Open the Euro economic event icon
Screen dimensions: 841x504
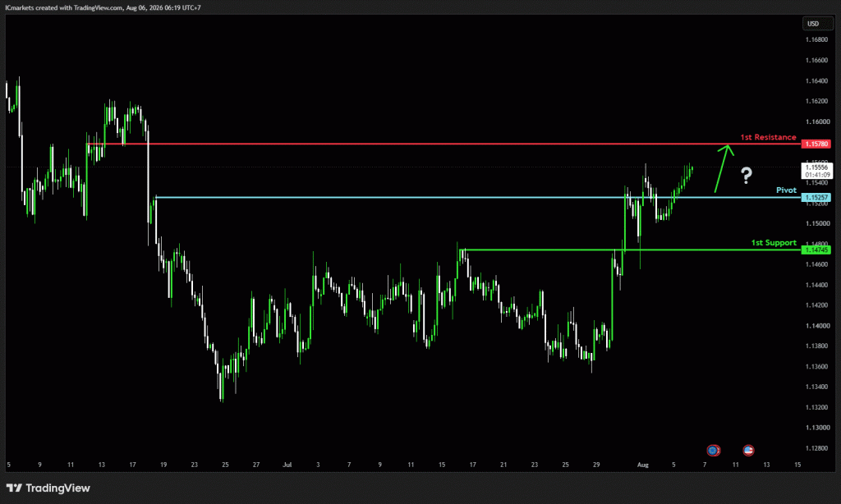(x=713, y=451)
